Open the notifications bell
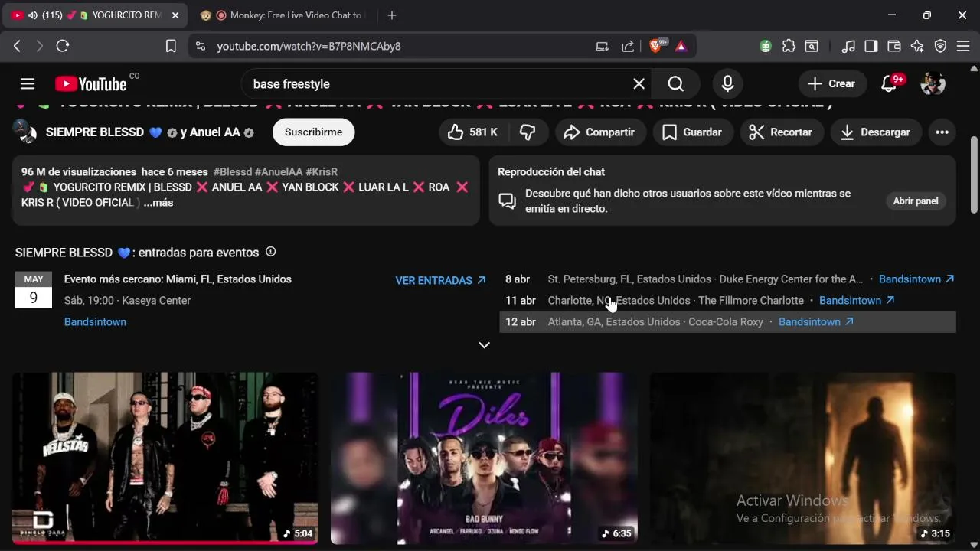 click(890, 84)
